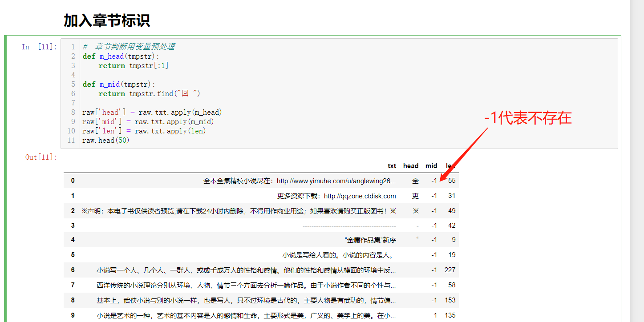
Task: Click the mid value -1 in row 7
Action: coord(434,285)
